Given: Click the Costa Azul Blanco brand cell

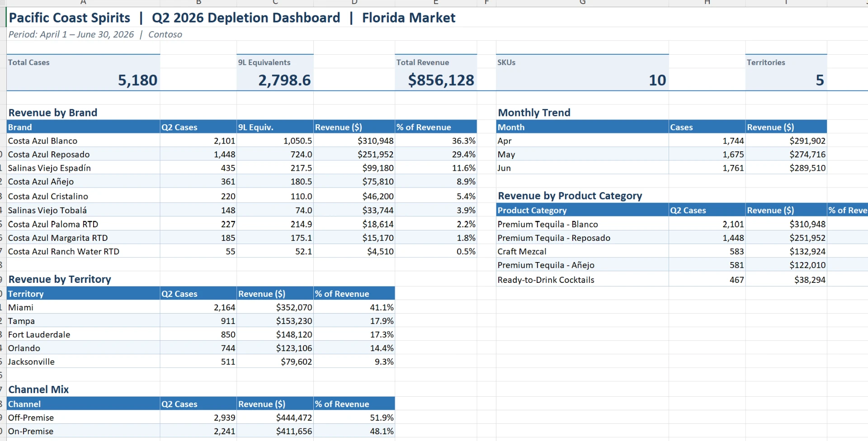Looking at the screenshot, I should point(83,141).
